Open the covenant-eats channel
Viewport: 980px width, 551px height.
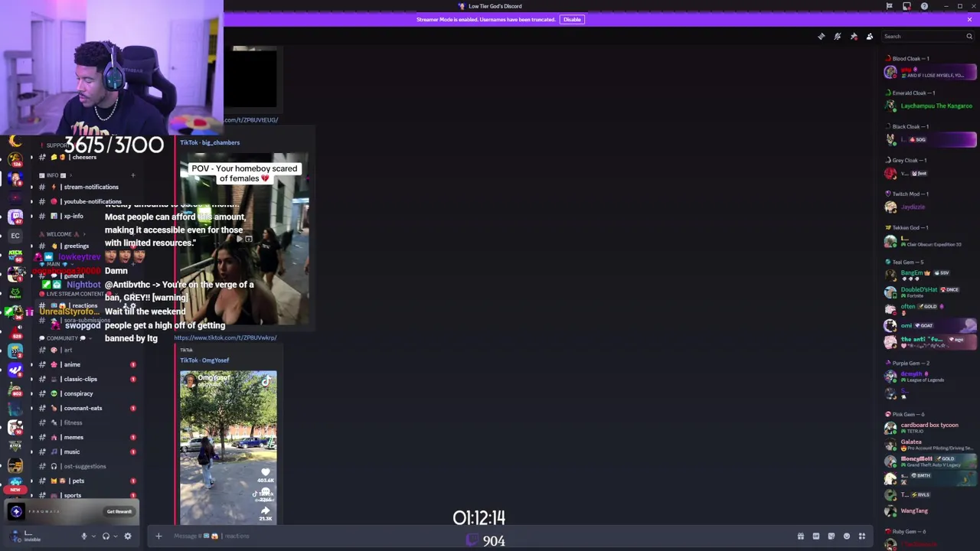click(88, 408)
